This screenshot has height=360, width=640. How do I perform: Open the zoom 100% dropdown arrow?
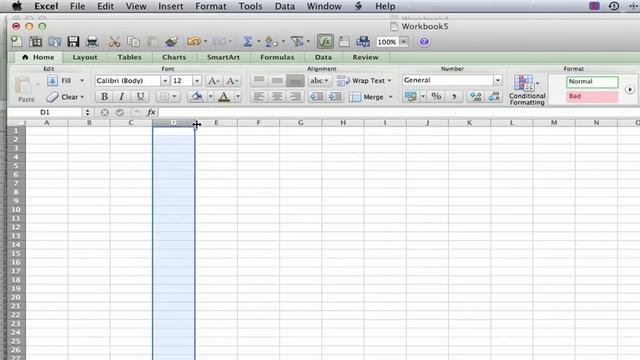(x=403, y=42)
